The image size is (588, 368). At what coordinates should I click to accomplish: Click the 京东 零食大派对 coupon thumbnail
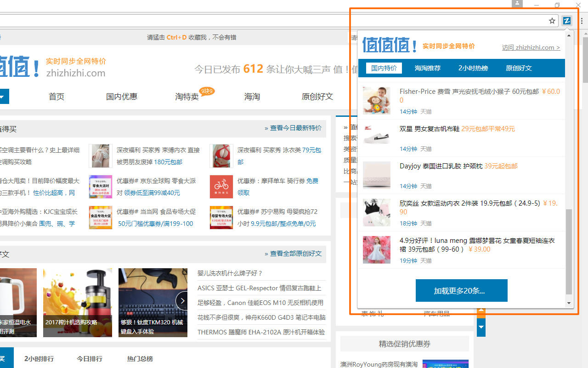click(x=101, y=187)
